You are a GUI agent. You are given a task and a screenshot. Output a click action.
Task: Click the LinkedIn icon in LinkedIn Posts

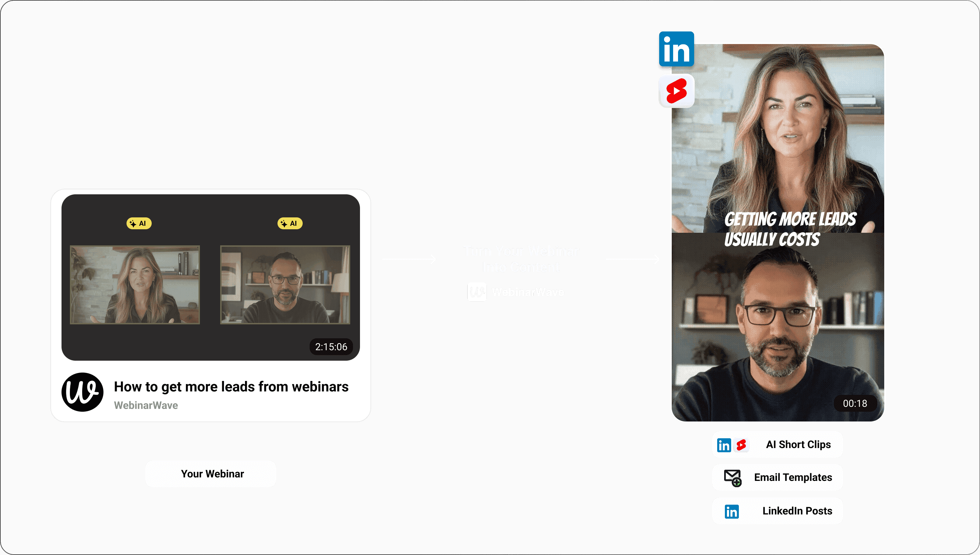coord(732,511)
